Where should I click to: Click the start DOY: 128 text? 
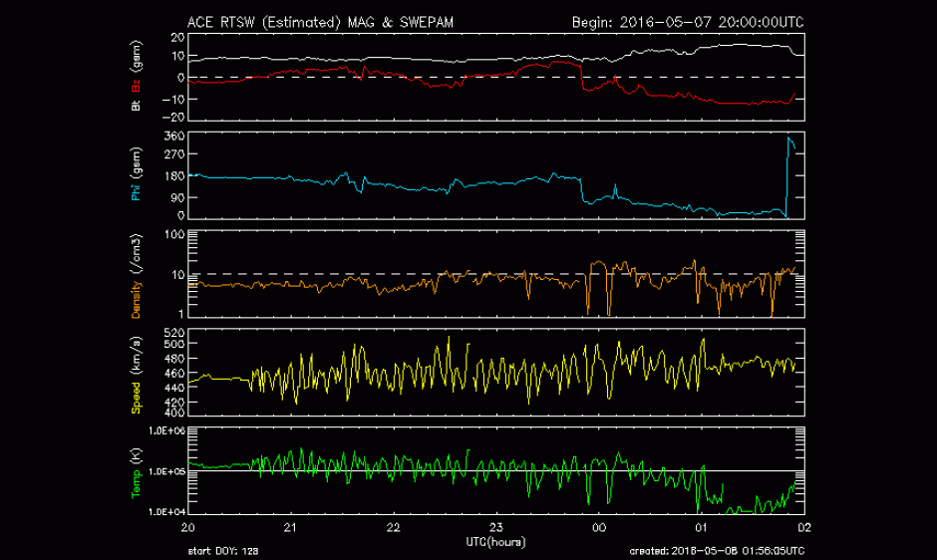point(222,551)
